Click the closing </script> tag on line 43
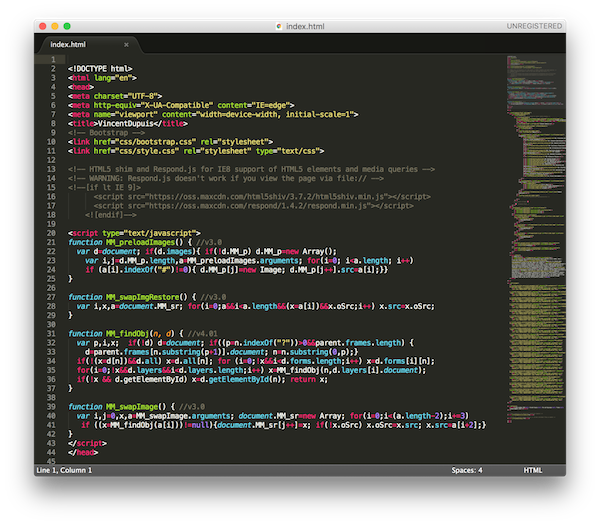 coord(87,443)
